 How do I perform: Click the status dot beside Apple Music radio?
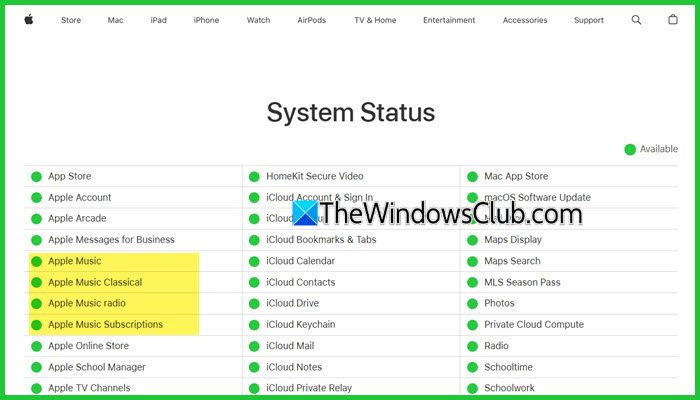pos(36,304)
